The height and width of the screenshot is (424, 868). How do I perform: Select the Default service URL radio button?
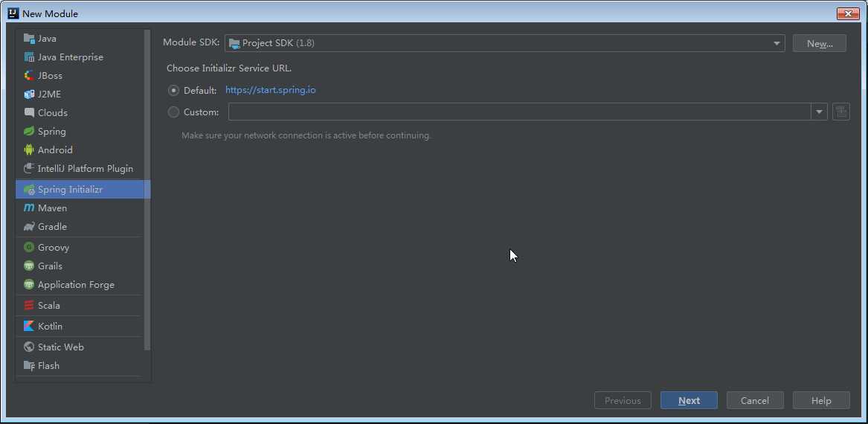pos(174,90)
